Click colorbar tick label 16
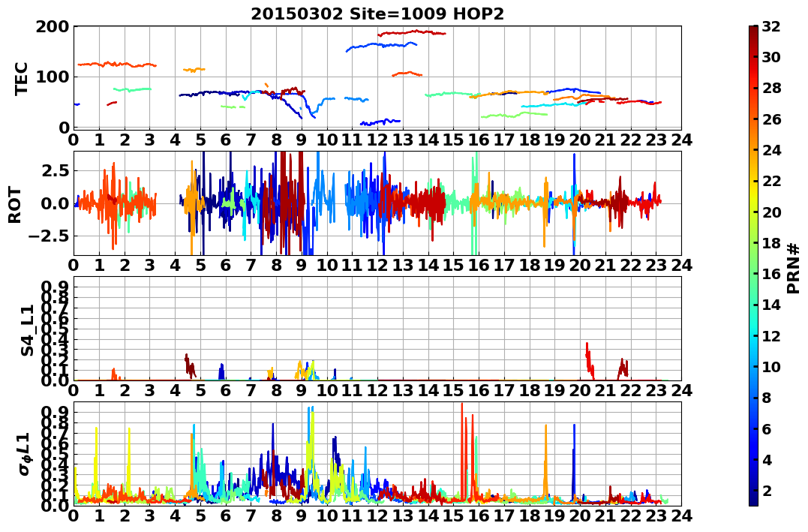 click(771, 274)
